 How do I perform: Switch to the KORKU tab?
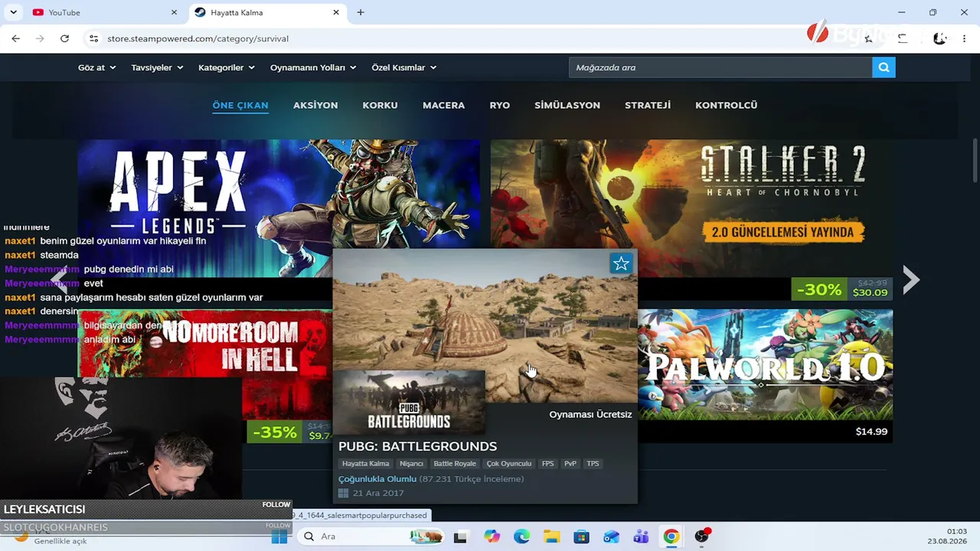click(x=380, y=105)
